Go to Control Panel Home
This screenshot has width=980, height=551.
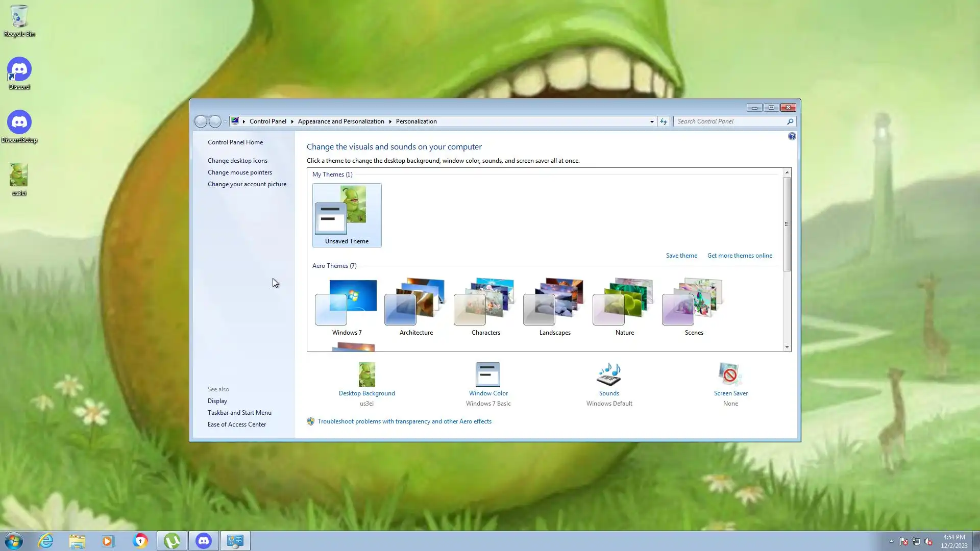[235, 142]
